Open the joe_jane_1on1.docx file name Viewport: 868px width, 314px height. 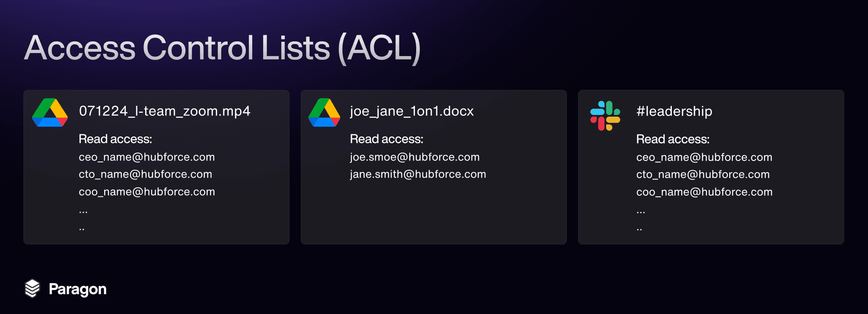(x=412, y=111)
